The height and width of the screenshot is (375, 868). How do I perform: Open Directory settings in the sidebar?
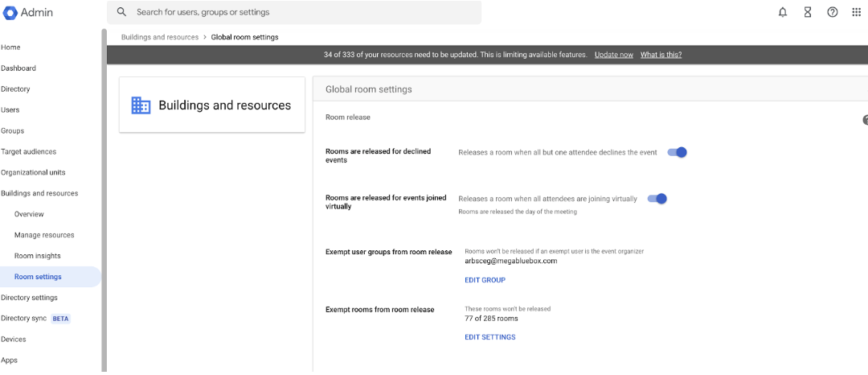click(29, 298)
